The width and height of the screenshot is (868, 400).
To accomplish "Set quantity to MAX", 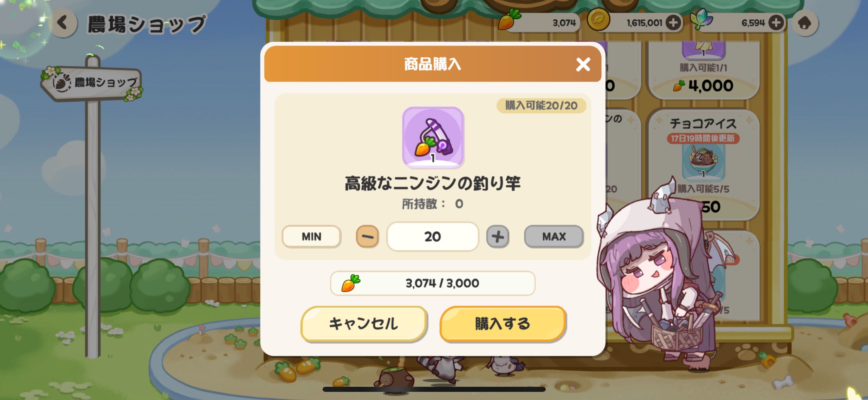I will 554,236.
